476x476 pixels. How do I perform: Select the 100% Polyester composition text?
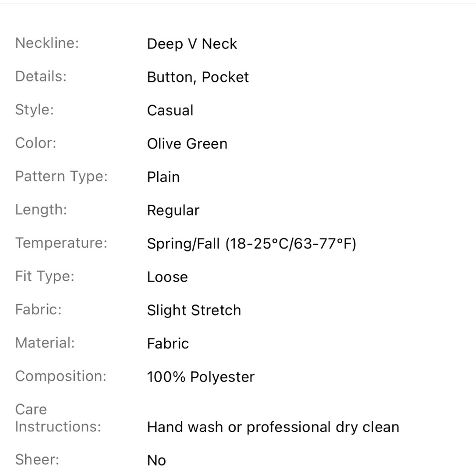tap(200, 377)
